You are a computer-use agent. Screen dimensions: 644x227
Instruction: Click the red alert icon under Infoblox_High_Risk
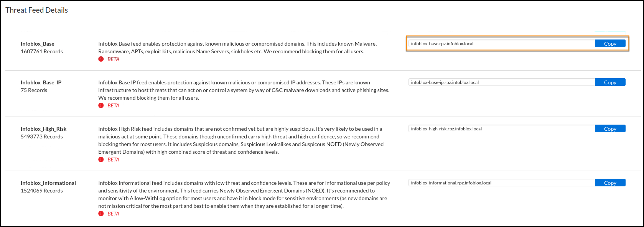coord(101,160)
